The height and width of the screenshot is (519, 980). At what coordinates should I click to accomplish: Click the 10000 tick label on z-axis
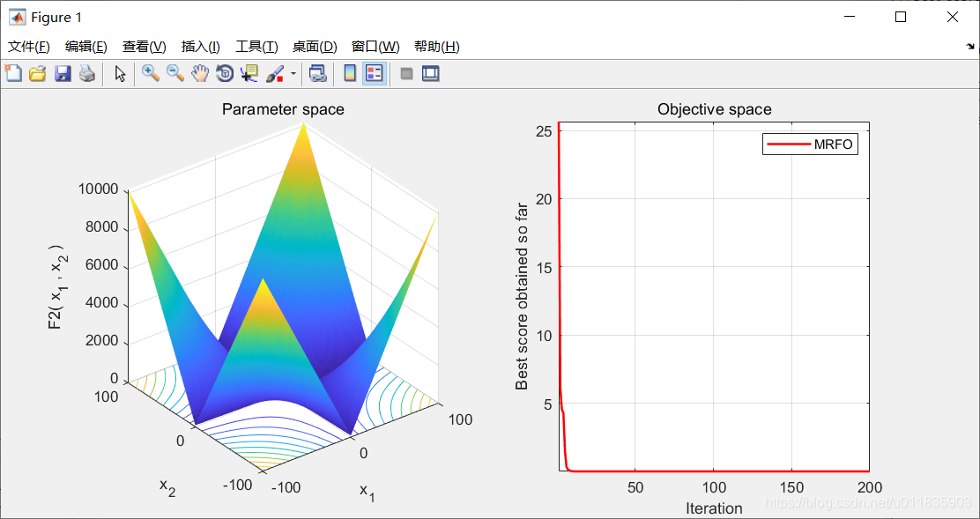coord(99,189)
